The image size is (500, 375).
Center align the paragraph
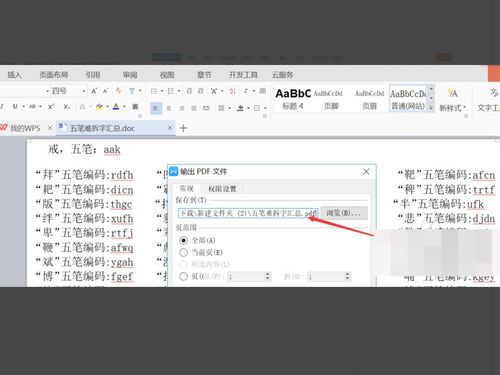point(169,108)
